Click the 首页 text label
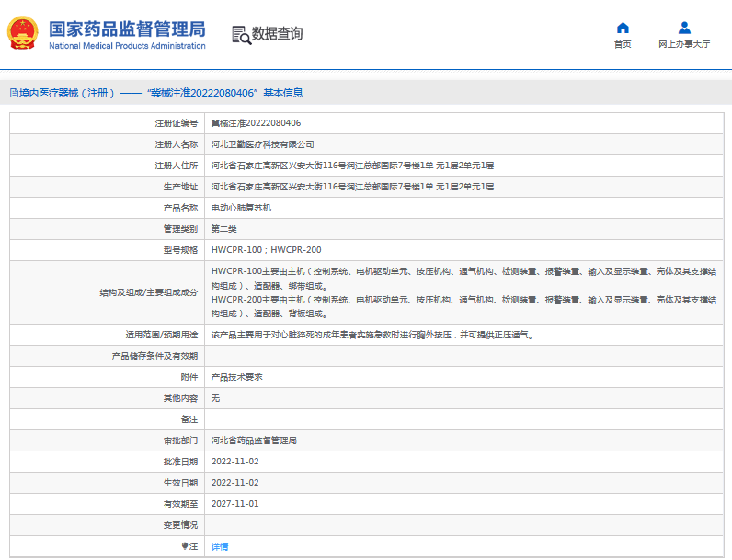 coord(623,44)
